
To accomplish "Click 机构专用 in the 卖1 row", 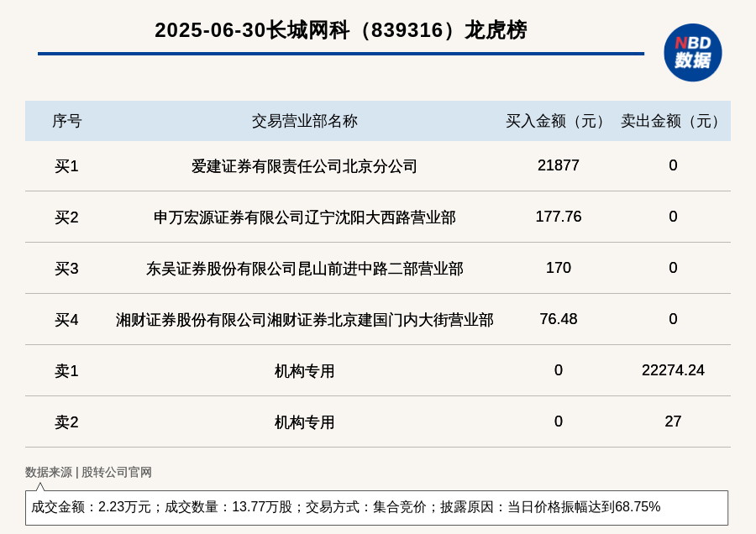I will [305, 371].
